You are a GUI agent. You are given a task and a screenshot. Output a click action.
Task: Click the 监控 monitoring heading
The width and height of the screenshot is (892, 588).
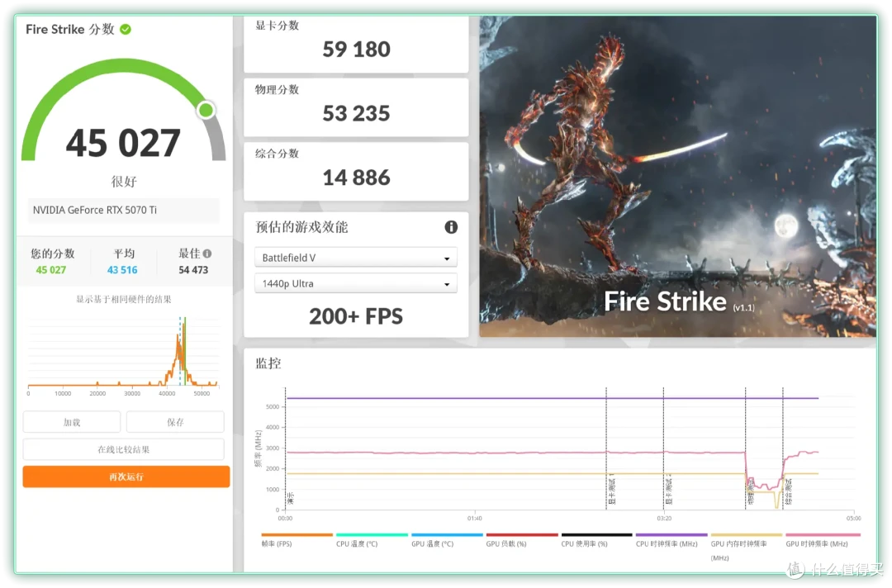click(x=268, y=363)
